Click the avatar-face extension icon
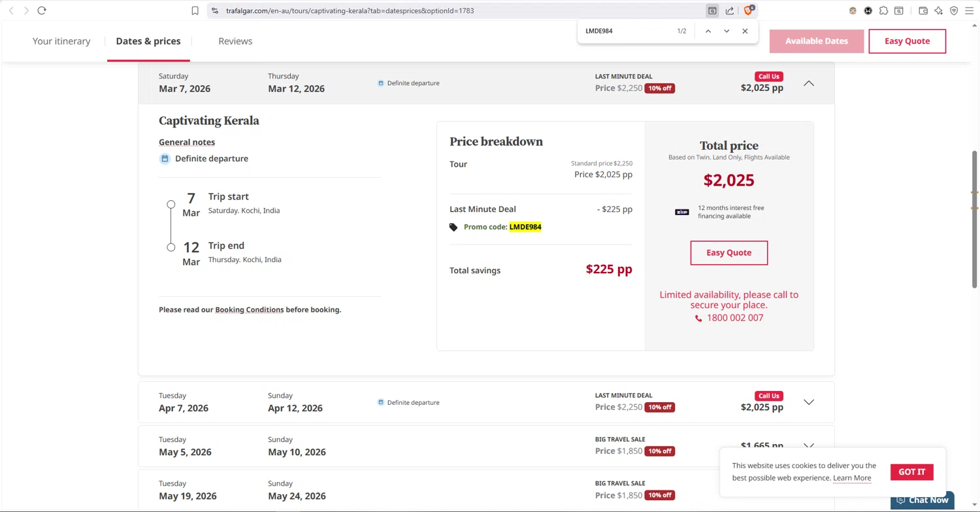Viewport: 980px width, 512px height. (853, 10)
